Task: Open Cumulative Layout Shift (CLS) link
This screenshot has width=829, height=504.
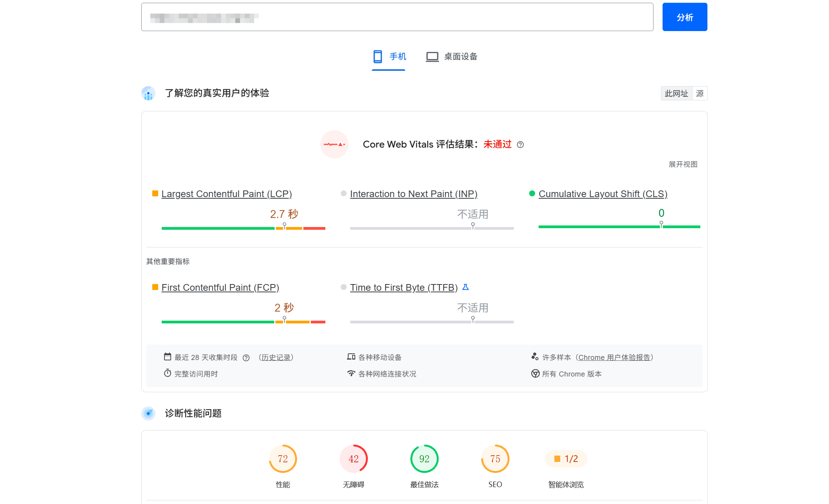Action: click(603, 194)
